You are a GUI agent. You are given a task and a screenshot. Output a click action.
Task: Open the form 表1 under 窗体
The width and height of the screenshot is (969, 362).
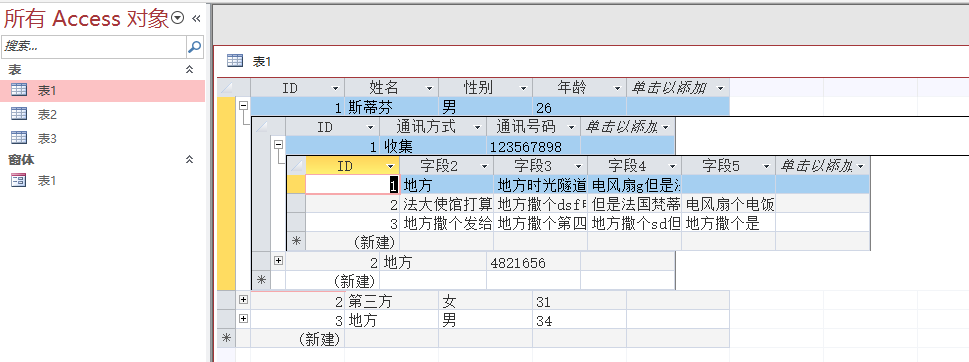103,180
